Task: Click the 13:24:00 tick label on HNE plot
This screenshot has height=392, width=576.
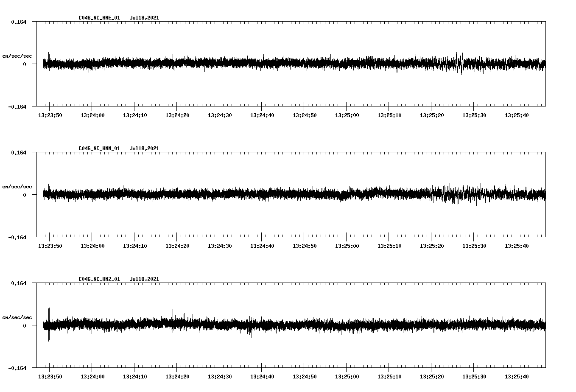Action: point(92,115)
